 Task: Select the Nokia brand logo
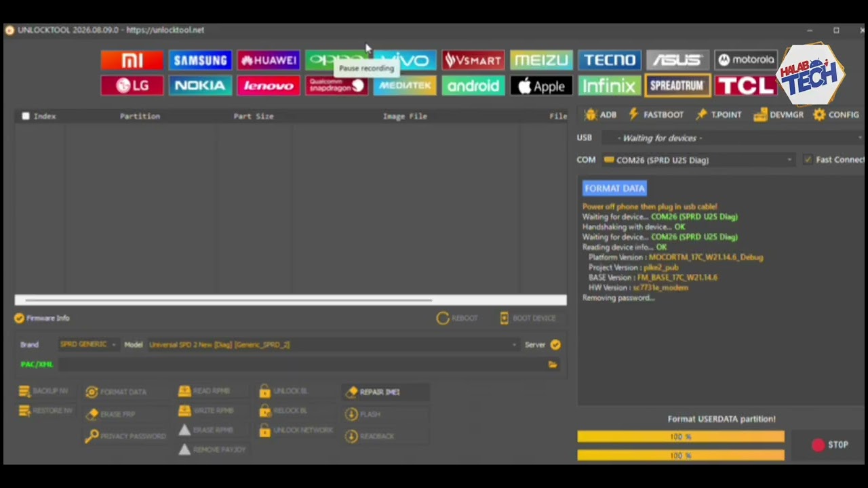click(200, 85)
